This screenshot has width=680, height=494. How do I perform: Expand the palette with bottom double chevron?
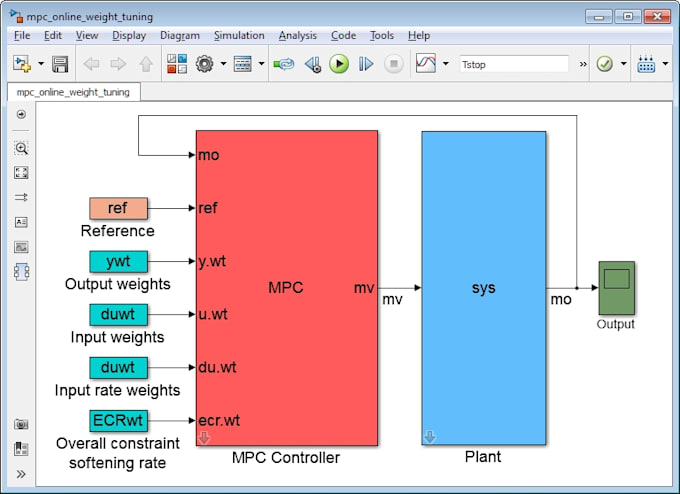(x=21, y=474)
